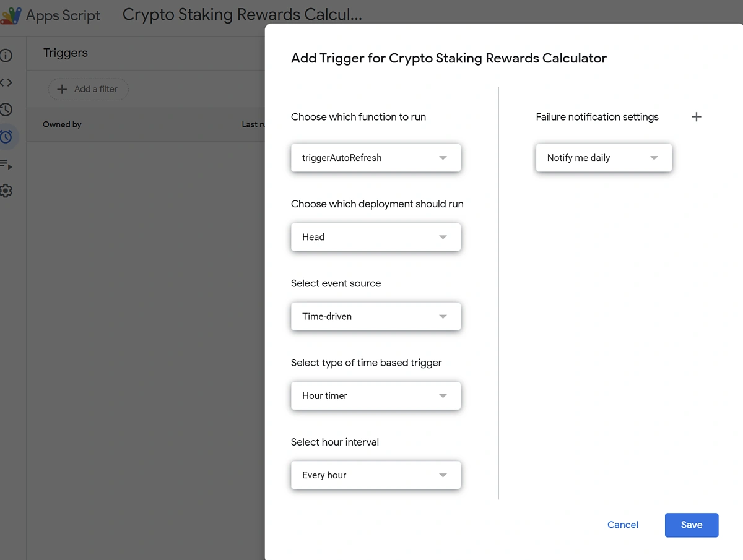Open Project History from the sidebar
This screenshot has height=560, width=743.
click(6, 110)
